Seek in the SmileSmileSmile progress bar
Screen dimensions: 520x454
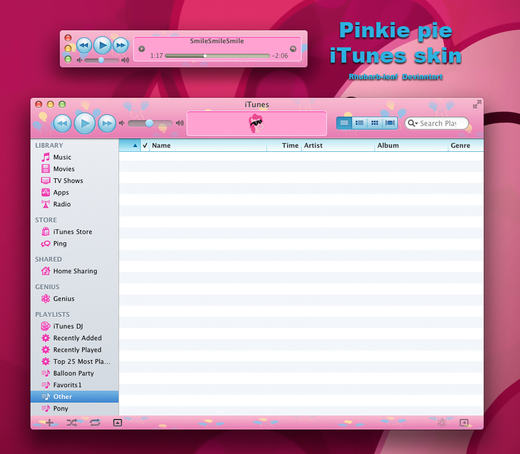217,56
